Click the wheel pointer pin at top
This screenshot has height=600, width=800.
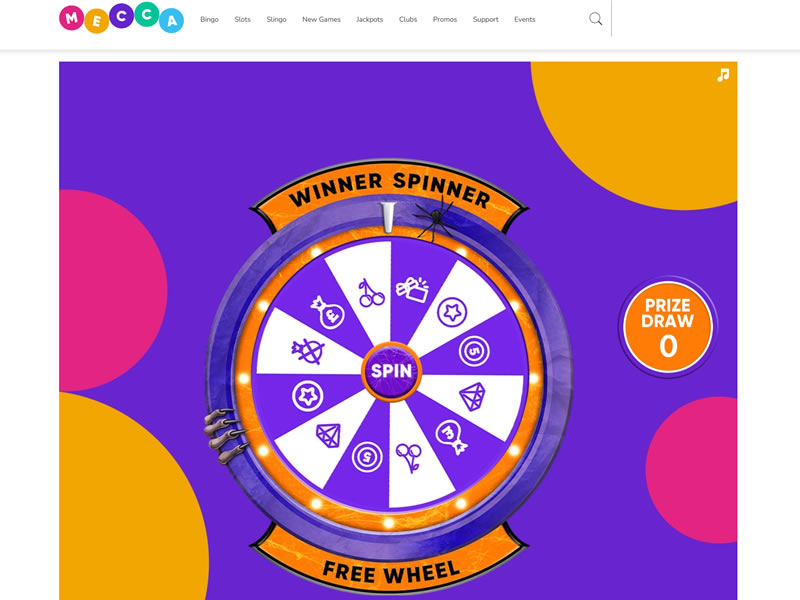click(388, 217)
